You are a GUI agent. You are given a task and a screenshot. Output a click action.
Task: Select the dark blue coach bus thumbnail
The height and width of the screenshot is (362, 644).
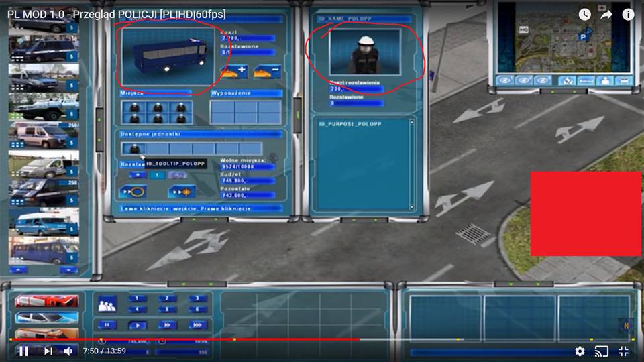[x=44, y=250]
